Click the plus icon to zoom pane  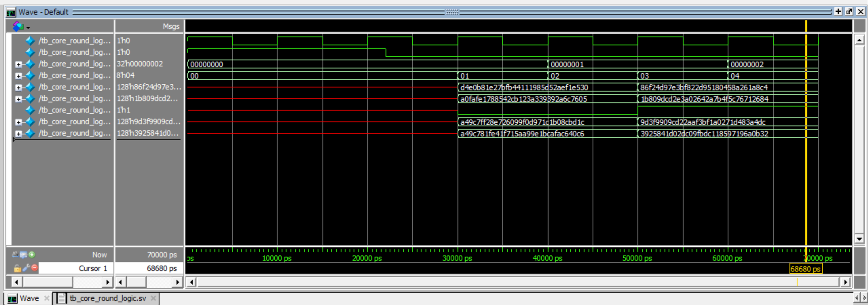[838, 12]
